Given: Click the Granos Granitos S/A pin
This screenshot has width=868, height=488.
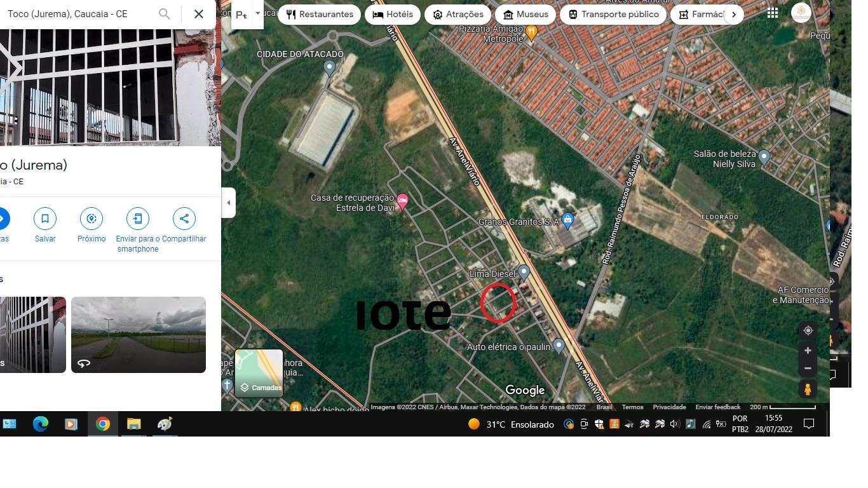Looking at the screenshot, I should click(568, 220).
